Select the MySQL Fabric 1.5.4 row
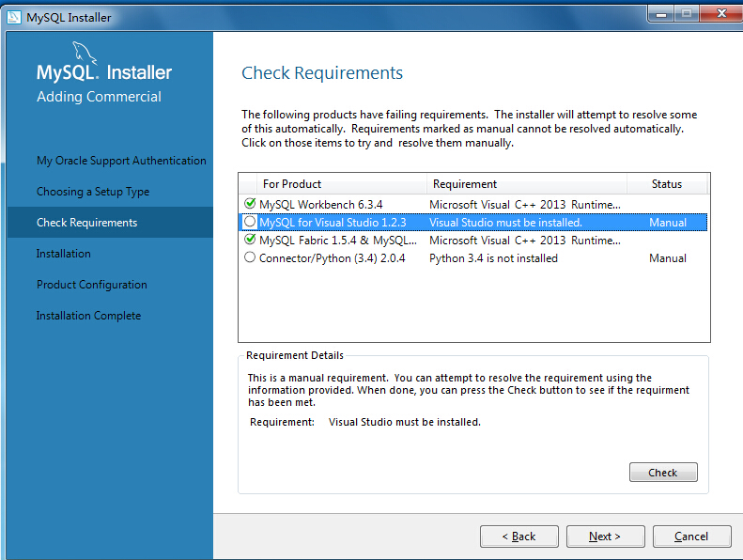 (472, 241)
